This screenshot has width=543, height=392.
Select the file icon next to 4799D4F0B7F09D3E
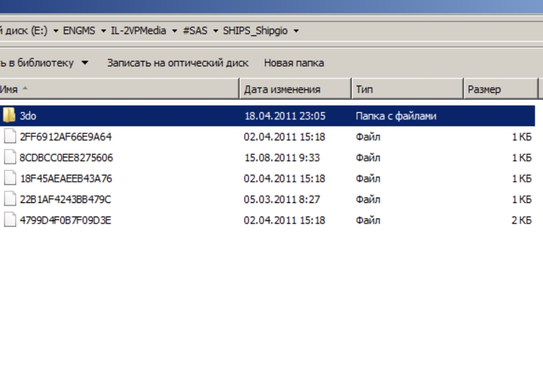tap(10, 220)
